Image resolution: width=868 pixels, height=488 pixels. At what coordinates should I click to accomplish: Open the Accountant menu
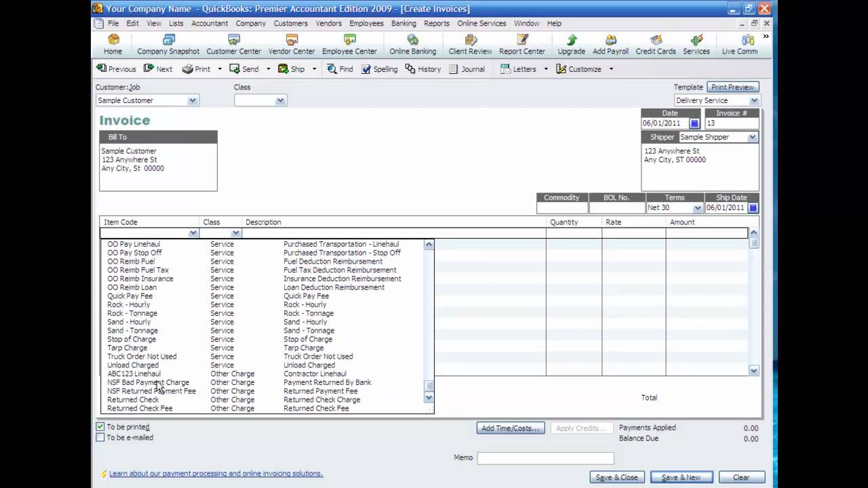tap(210, 23)
